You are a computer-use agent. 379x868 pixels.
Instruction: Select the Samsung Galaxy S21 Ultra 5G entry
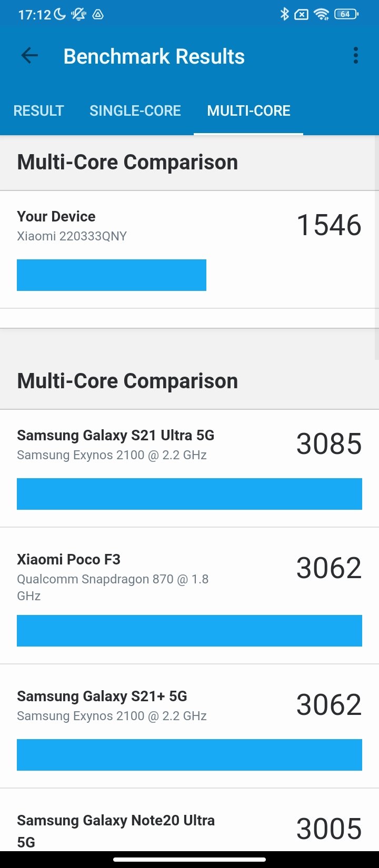pyautogui.click(x=189, y=468)
